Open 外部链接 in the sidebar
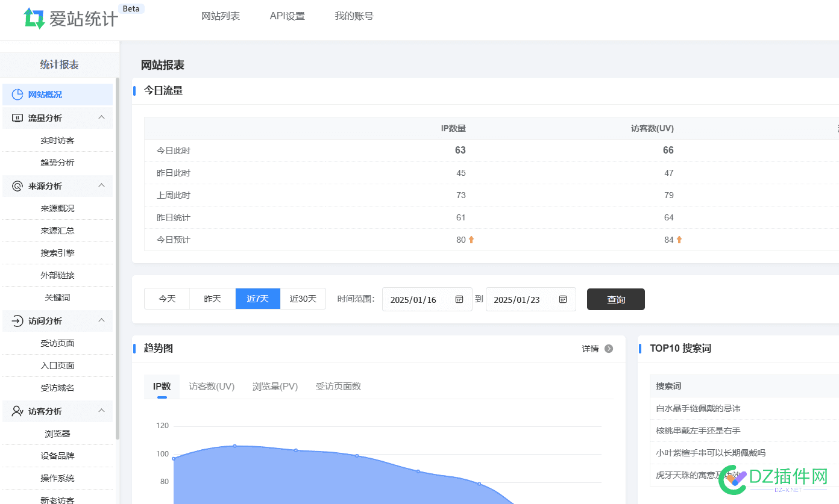Screen dimensions: 839x504 [x=57, y=275]
